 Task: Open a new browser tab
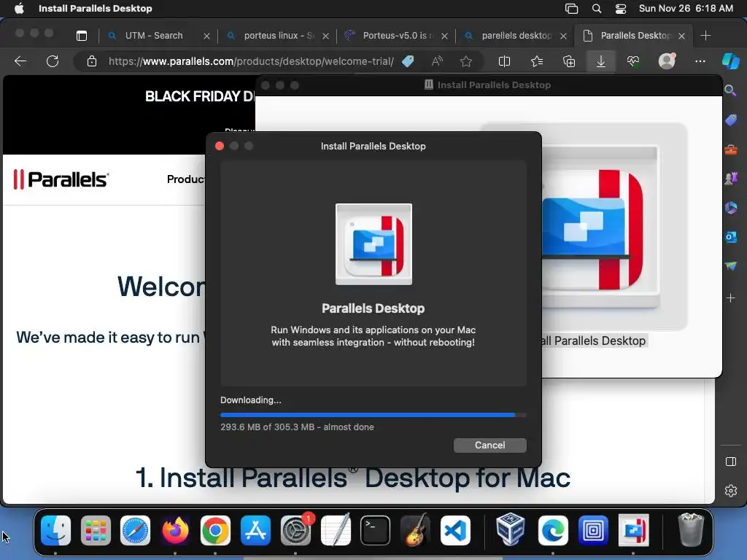click(x=706, y=36)
